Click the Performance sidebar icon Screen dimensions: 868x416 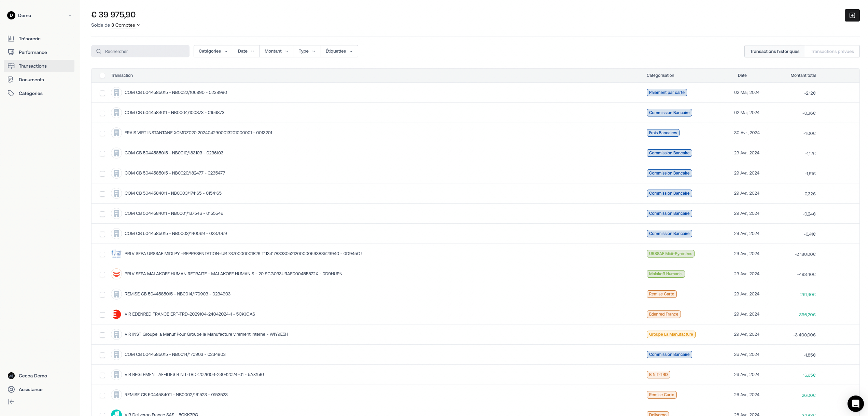point(11,52)
